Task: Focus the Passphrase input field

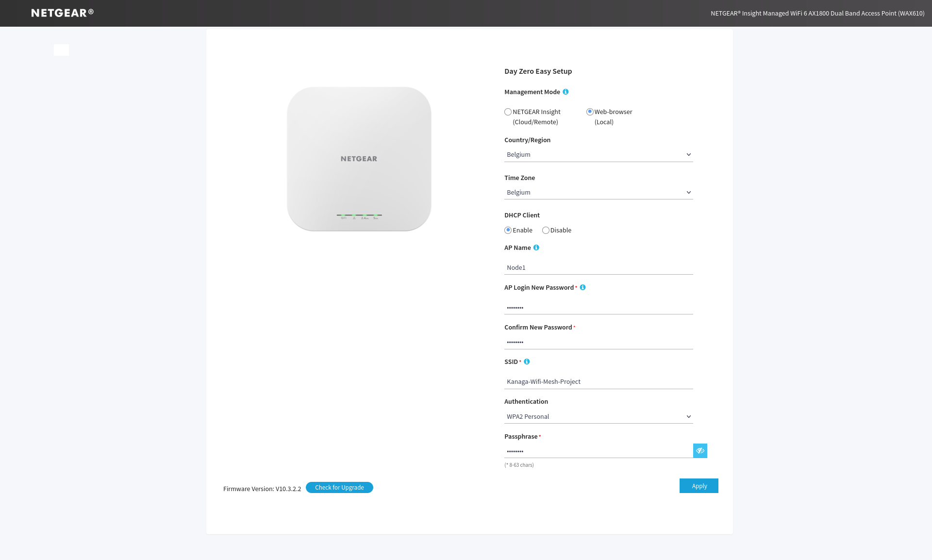Action: pos(599,451)
